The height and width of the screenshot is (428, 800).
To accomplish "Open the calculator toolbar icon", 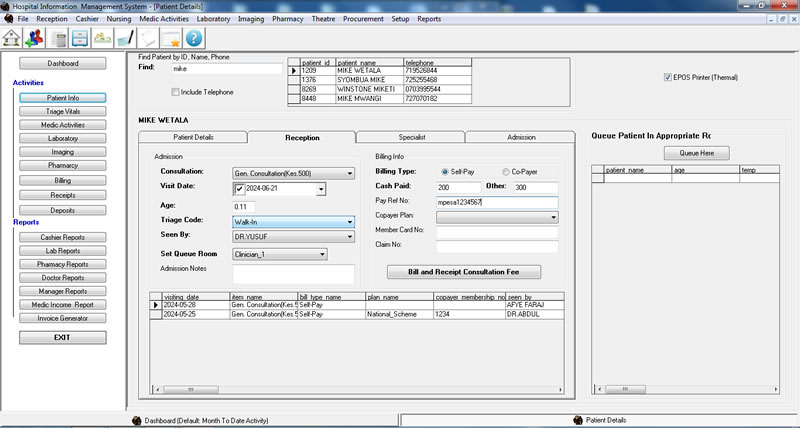I will click(60, 38).
